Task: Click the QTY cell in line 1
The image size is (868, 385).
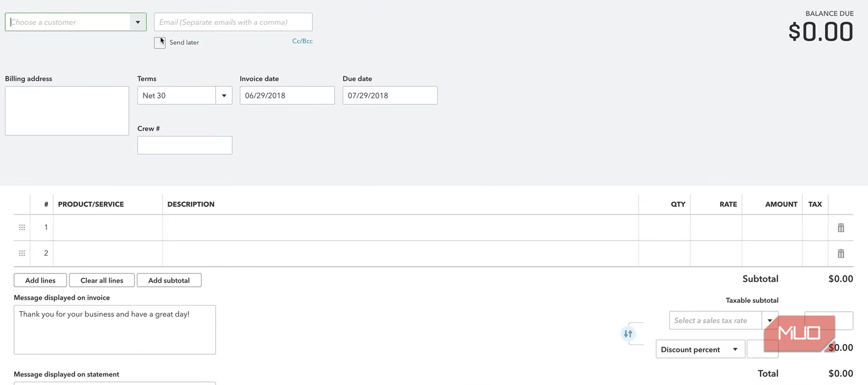Action: (x=664, y=228)
